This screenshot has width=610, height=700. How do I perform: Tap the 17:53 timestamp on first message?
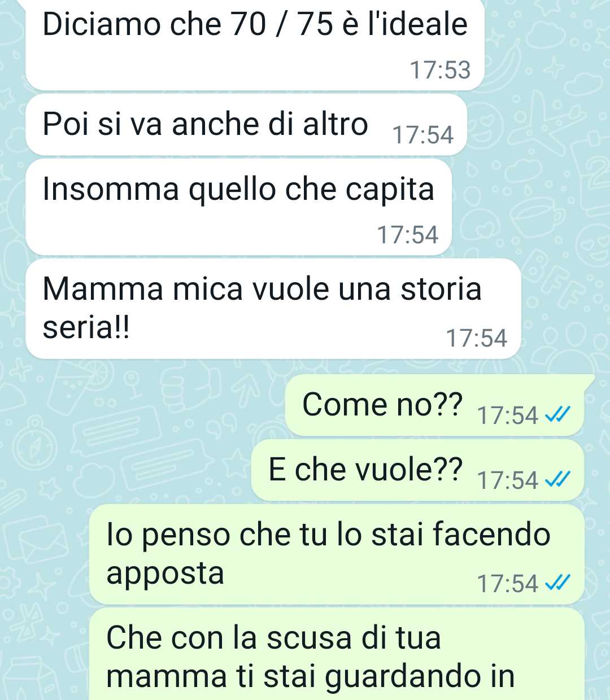point(439,71)
